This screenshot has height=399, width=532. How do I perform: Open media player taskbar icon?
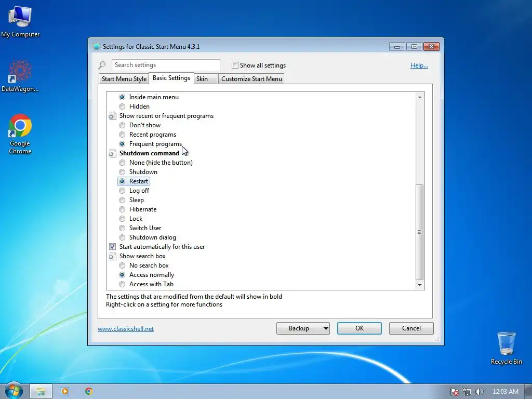pyautogui.click(x=65, y=391)
